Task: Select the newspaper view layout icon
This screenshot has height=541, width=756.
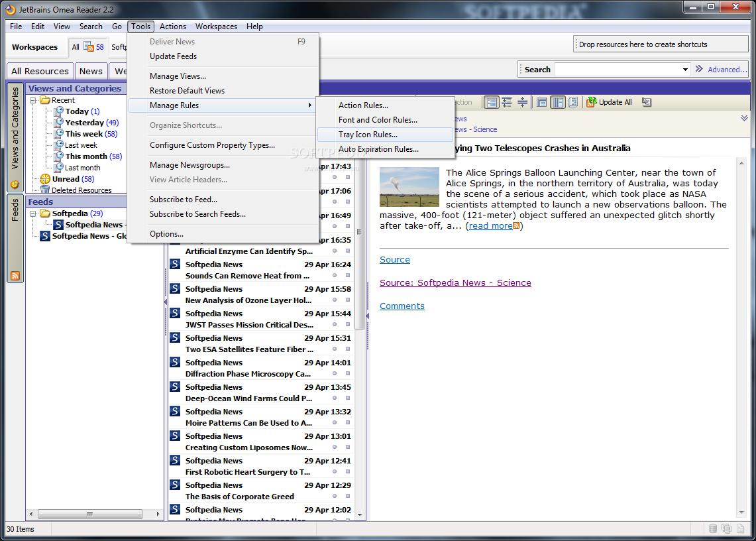Action: pyautogui.click(x=573, y=102)
